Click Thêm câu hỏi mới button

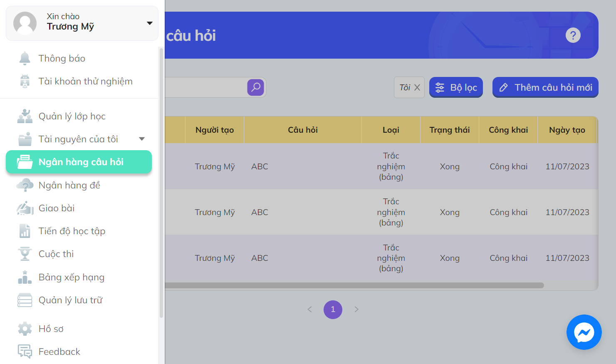point(545,87)
